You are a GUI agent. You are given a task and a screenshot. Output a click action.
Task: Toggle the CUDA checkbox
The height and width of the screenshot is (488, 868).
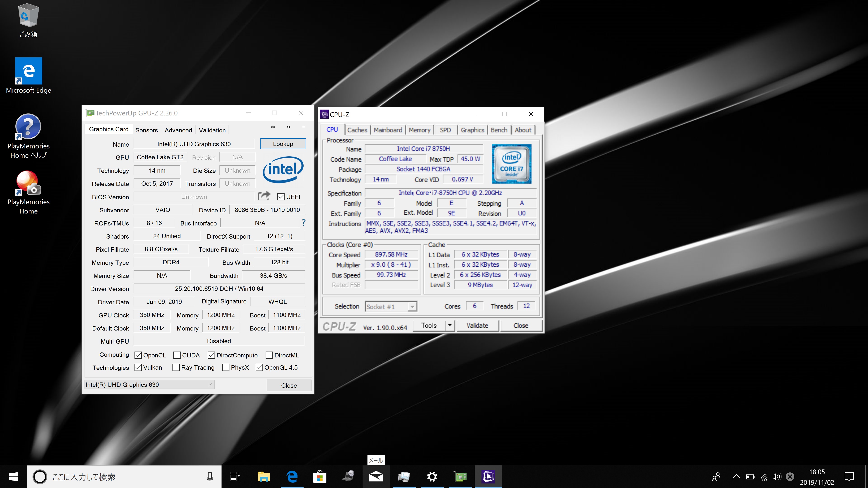point(177,355)
